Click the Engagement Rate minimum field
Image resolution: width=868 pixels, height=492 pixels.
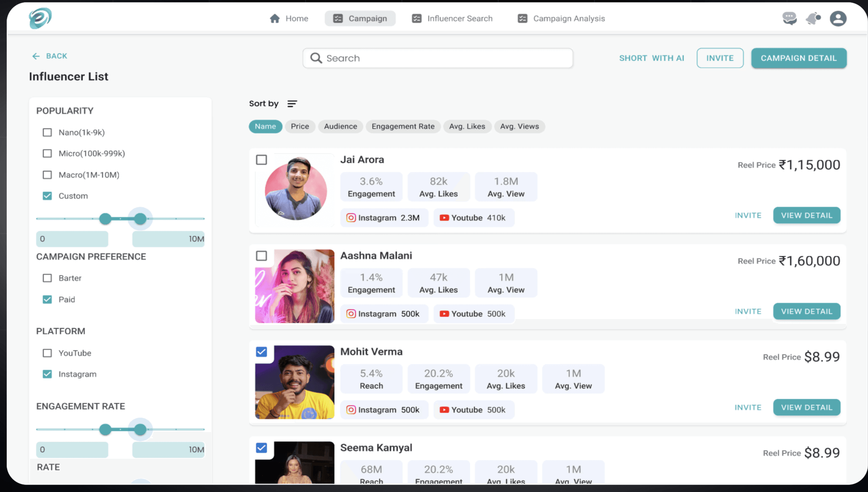(72, 450)
